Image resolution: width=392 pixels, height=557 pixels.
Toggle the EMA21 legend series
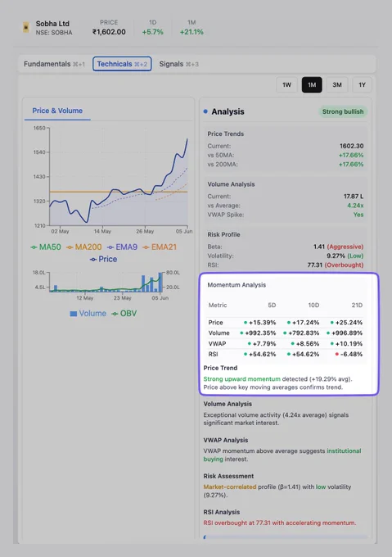pos(160,247)
